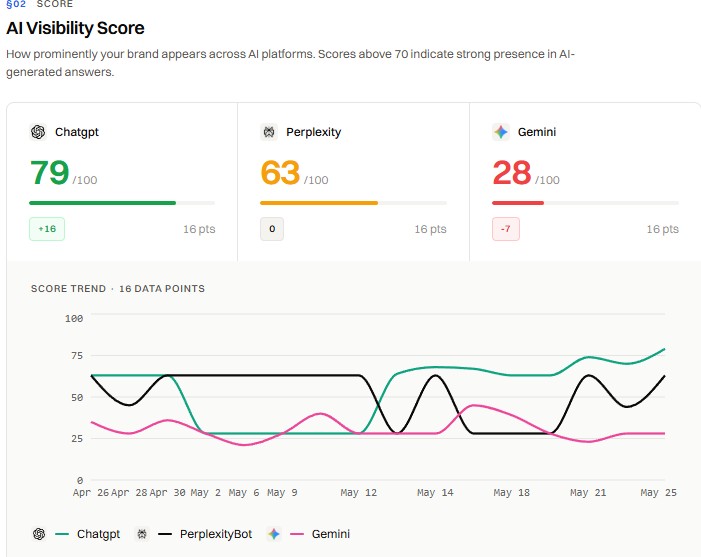Screen dimensions: 701x557
Task: Click the 50 y-axis label
Action: (x=77, y=397)
